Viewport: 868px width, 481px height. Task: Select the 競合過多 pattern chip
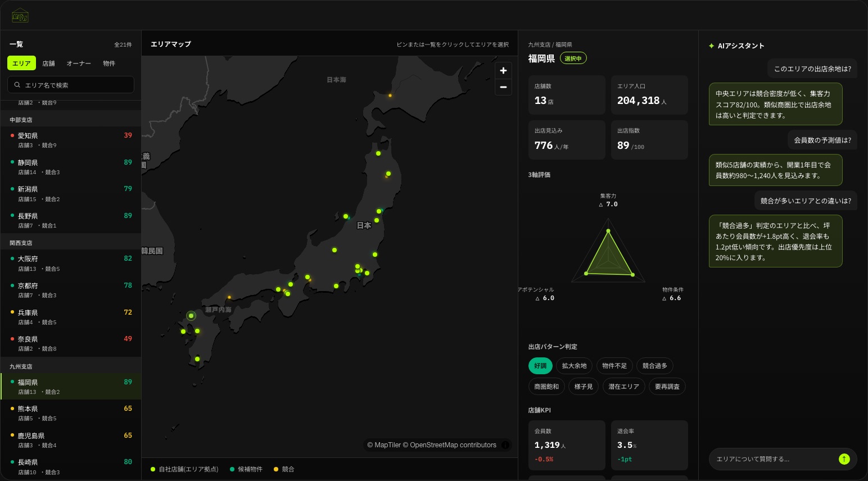655,366
